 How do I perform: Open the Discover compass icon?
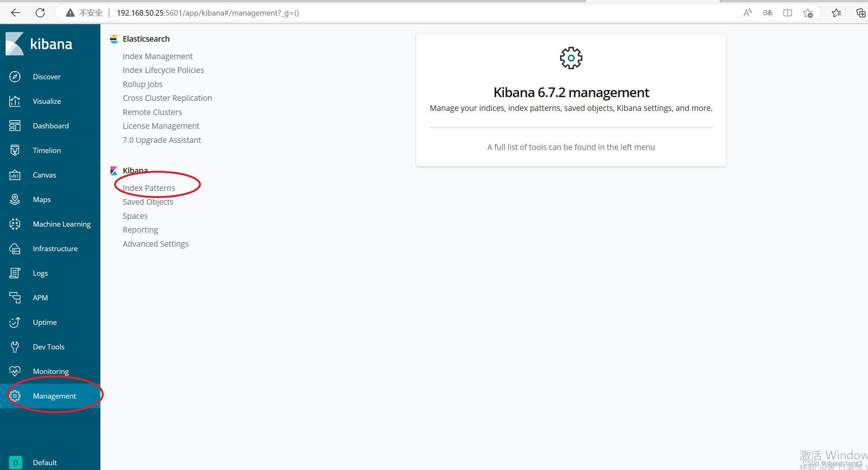pos(15,77)
